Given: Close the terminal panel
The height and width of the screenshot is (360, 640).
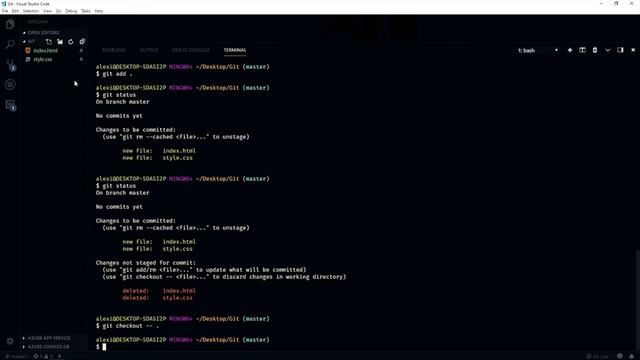Looking at the screenshot, I should pyautogui.click(x=633, y=50).
